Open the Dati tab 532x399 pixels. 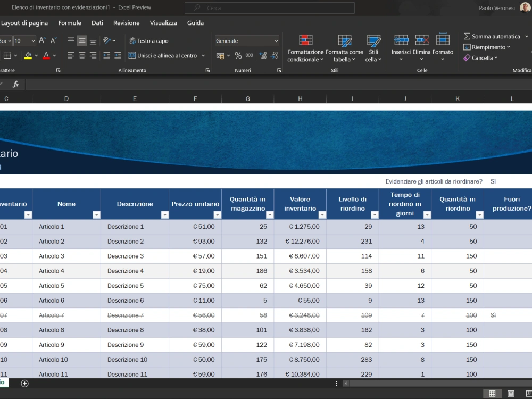97,23
